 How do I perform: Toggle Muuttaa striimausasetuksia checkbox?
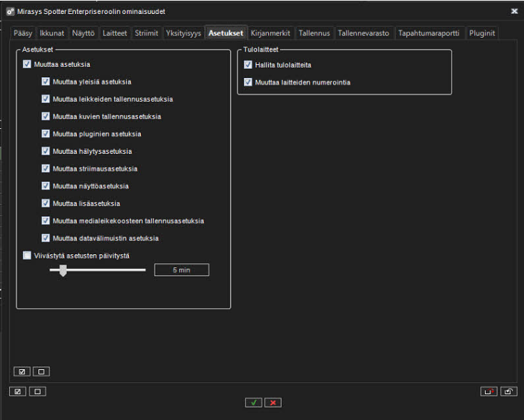click(x=46, y=169)
